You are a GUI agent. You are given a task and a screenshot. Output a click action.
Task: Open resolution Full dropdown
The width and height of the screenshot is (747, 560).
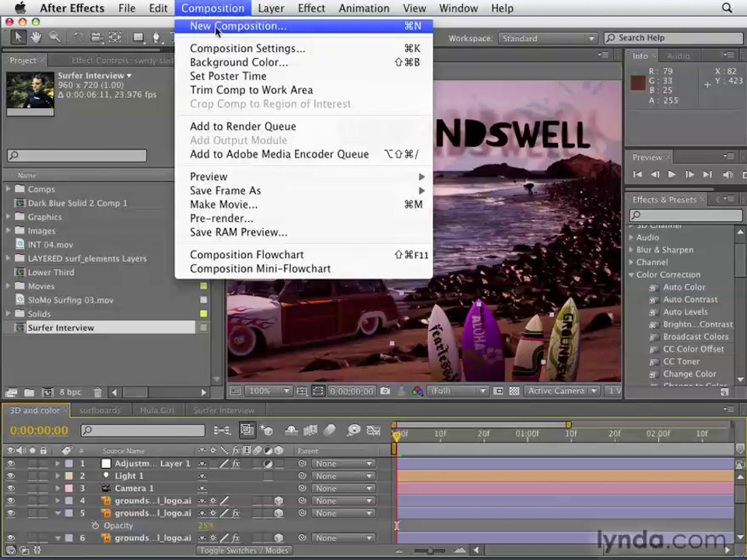pyautogui.click(x=458, y=391)
